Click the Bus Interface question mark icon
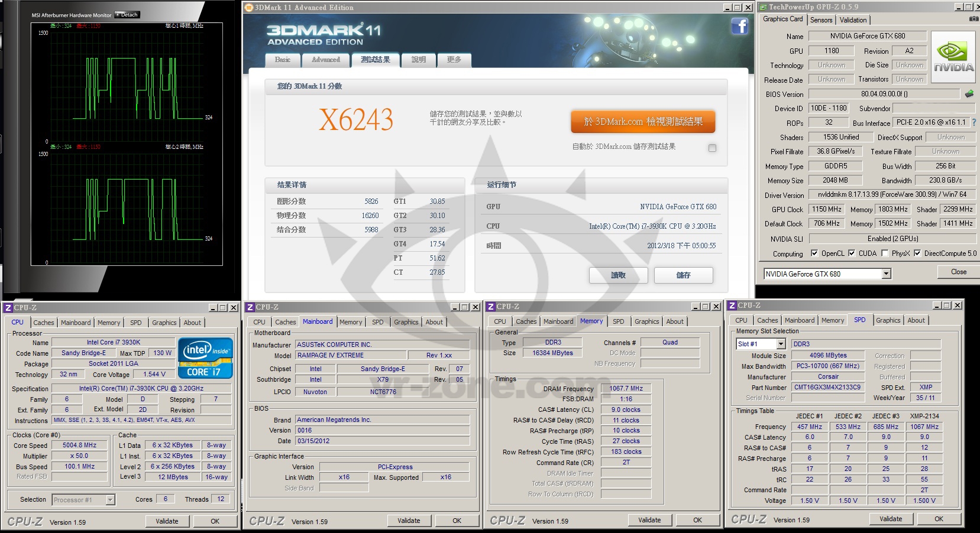The image size is (980, 533). (x=973, y=122)
